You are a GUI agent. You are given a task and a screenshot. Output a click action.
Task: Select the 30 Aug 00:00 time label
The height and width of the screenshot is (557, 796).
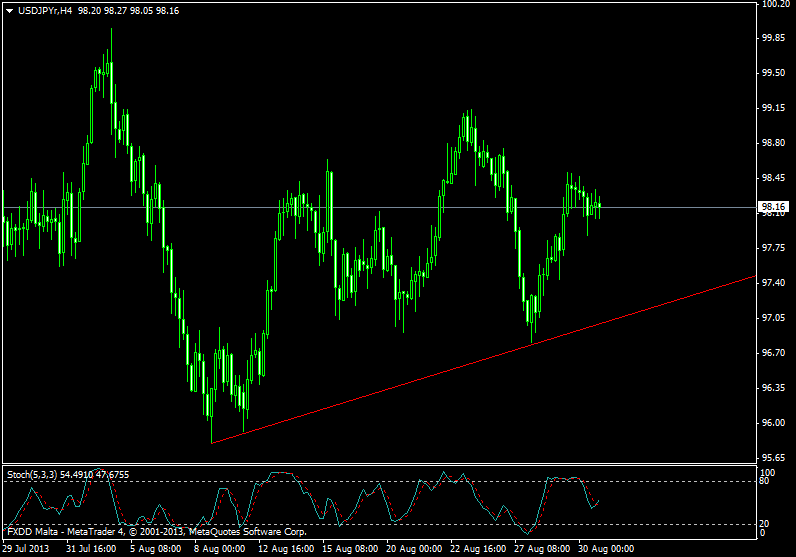606,549
